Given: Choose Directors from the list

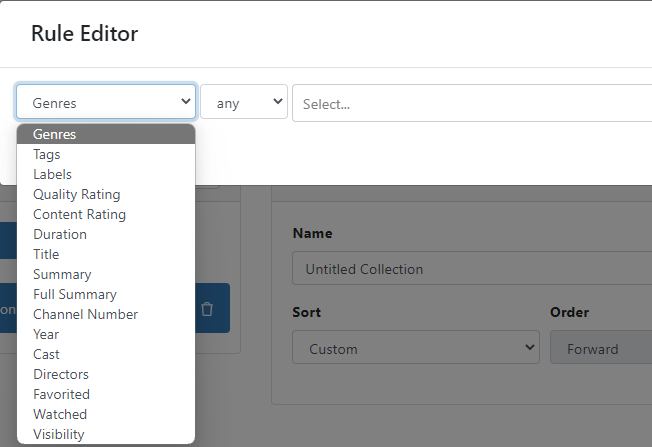Looking at the screenshot, I should coord(61,374).
